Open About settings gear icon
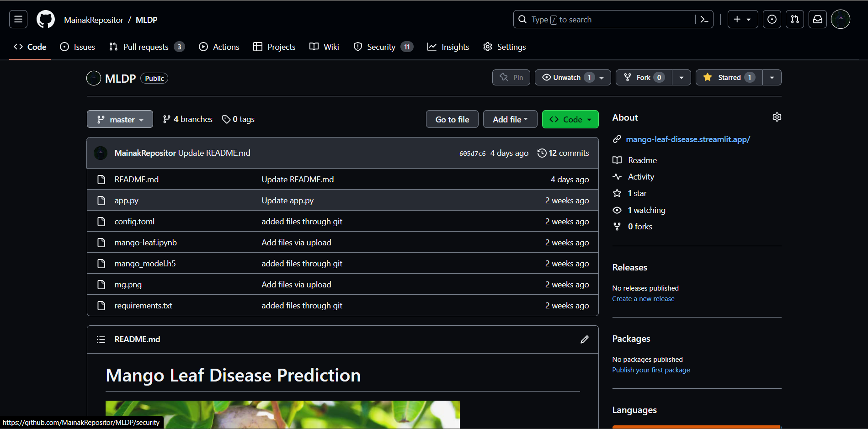The image size is (868, 429). coord(777,117)
